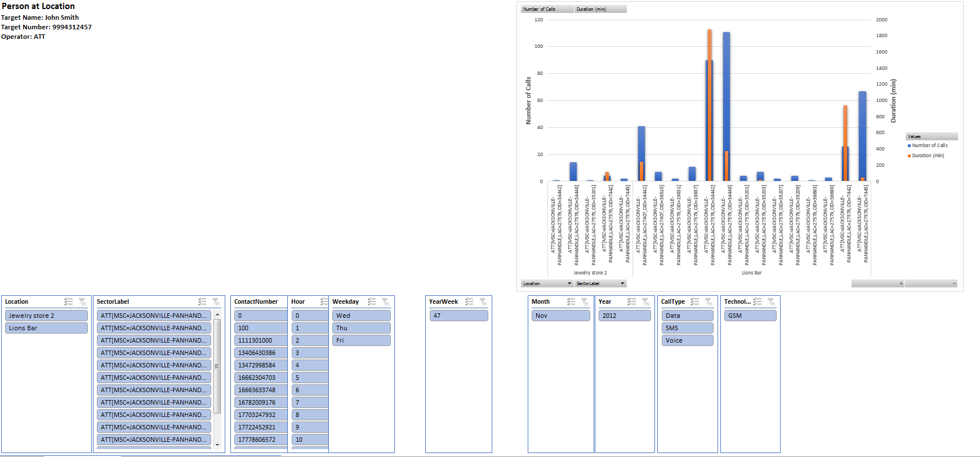Viewport: 980px width, 457px height.
Task: Collapse the chart field with minus button
Action: click(x=954, y=283)
